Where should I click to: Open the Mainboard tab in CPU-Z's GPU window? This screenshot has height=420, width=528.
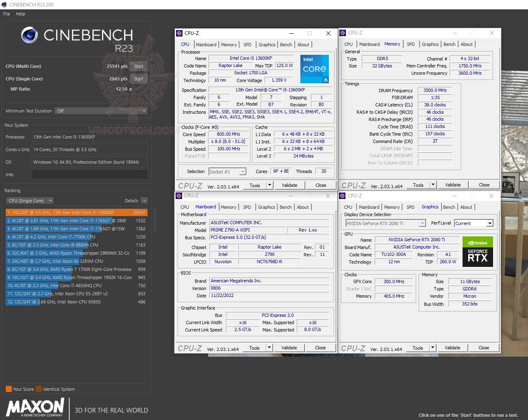[x=369, y=207]
